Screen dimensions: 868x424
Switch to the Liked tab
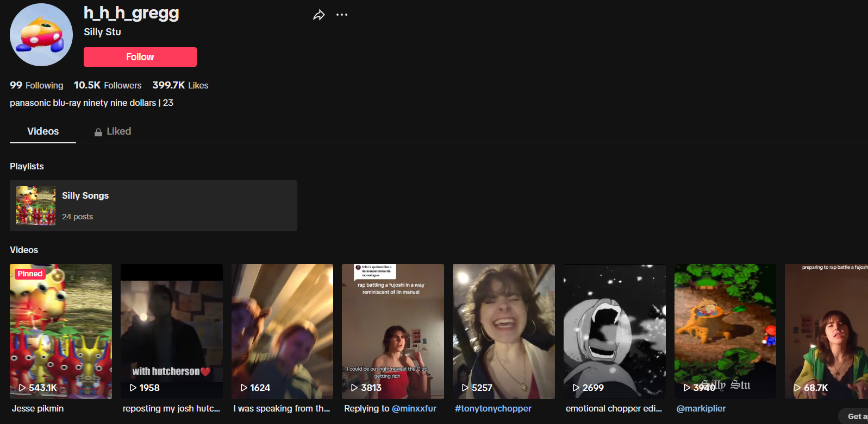coord(113,131)
